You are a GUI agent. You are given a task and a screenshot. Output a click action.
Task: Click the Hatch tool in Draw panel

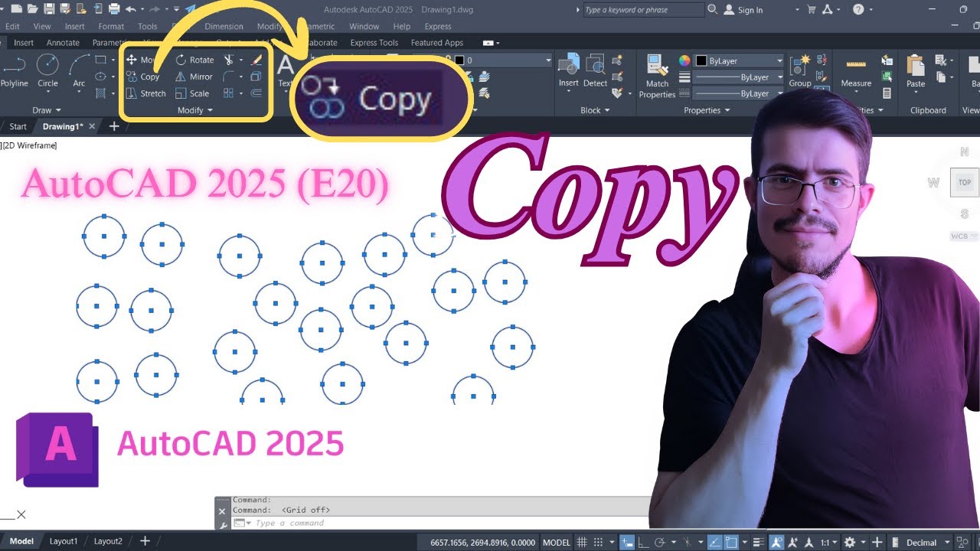pyautogui.click(x=100, y=93)
